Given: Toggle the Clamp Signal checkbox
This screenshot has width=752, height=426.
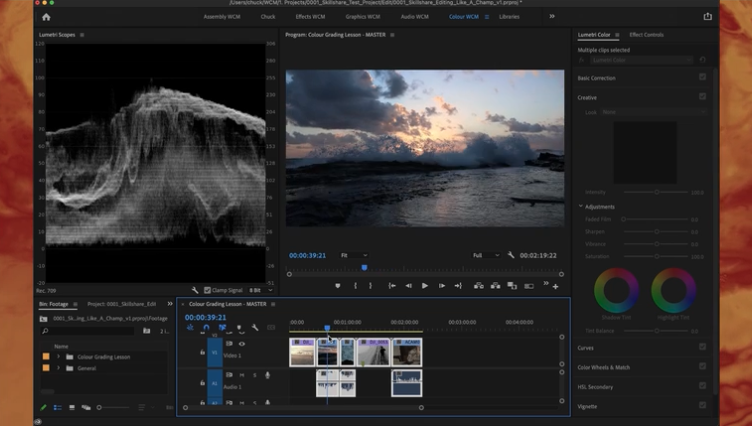Looking at the screenshot, I should coord(208,290).
